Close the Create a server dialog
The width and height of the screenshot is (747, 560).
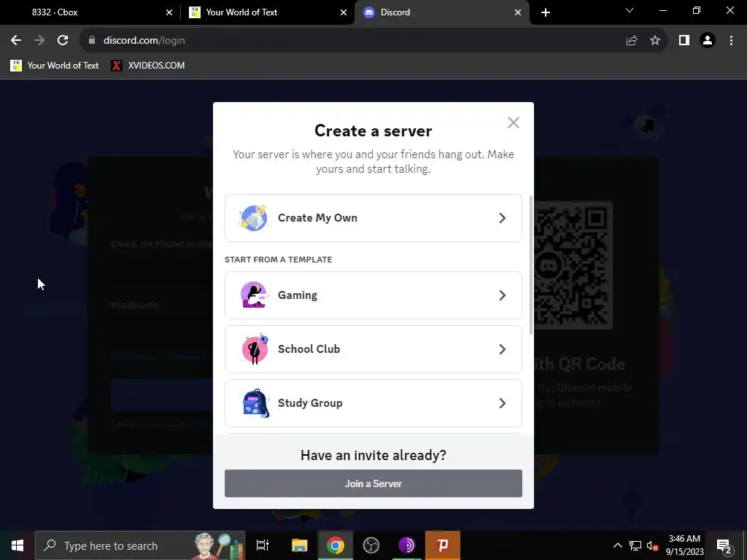513,122
